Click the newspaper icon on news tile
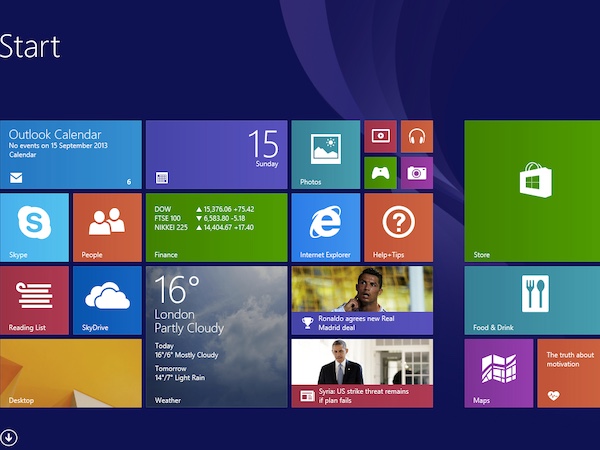Image resolution: width=600 pixels, height=450 pixels. coord(307,396)
